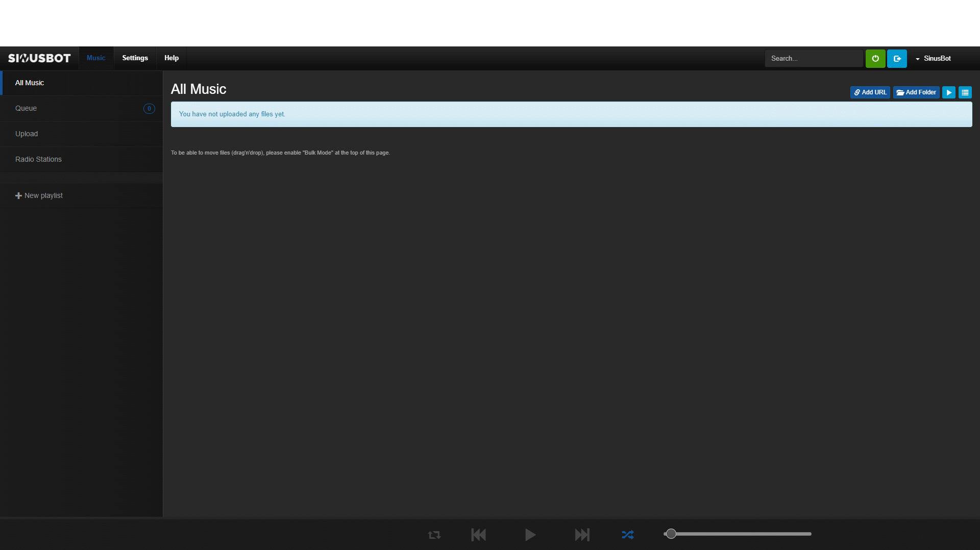Click the Queue count badge
Screen dimensions: 980x550
[x=149, y=109]
